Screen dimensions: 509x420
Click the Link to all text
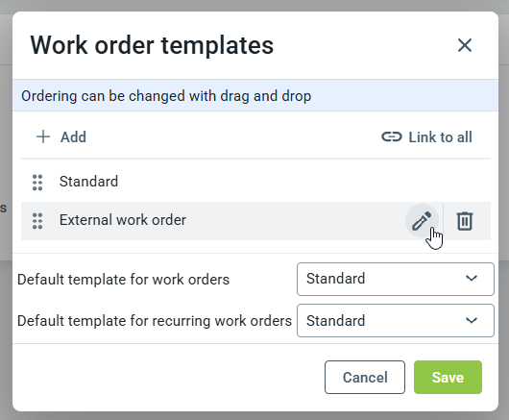click(440, 137)
